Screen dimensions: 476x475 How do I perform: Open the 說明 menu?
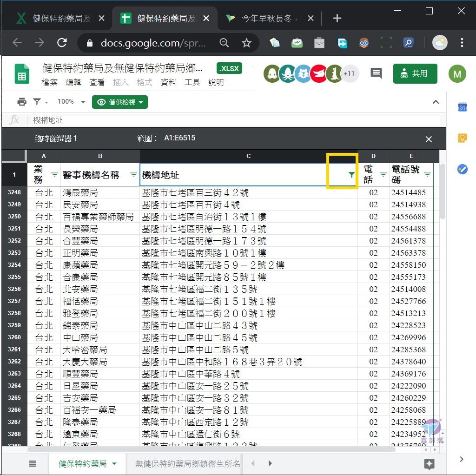[x=216, y=82]
